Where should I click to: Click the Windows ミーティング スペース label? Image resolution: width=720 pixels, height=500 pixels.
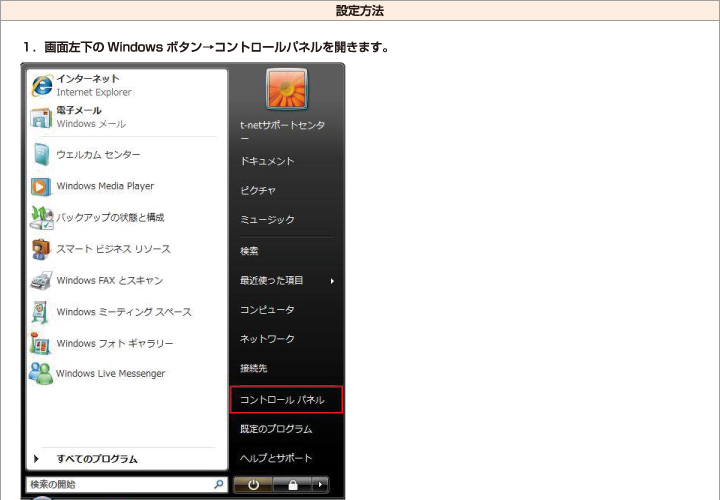[x=124, y=312]
